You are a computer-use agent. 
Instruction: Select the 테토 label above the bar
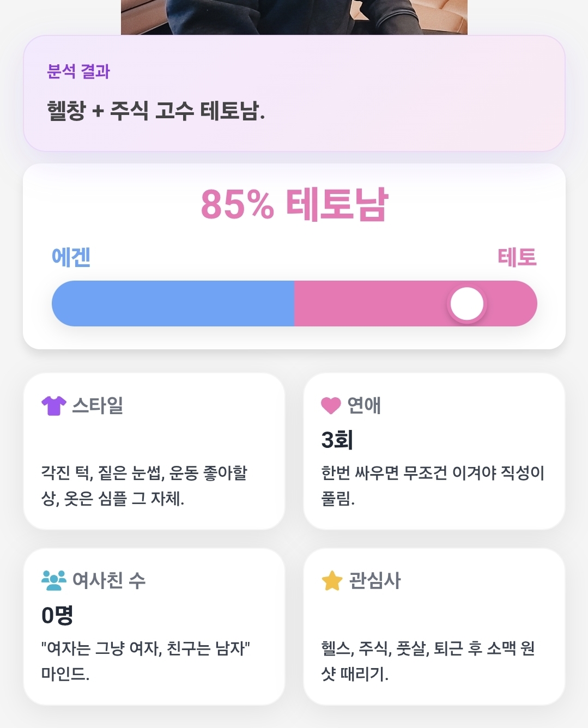click(x=517, y=257)
